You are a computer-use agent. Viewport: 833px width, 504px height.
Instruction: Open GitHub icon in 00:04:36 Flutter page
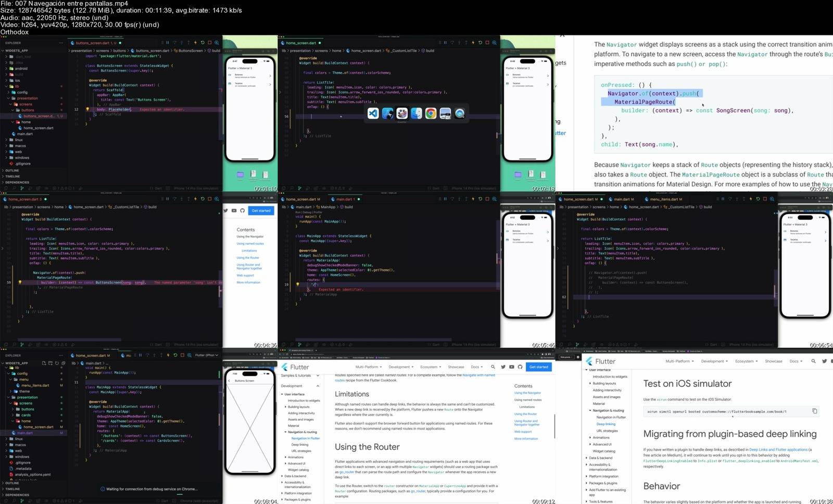point(242,210)
